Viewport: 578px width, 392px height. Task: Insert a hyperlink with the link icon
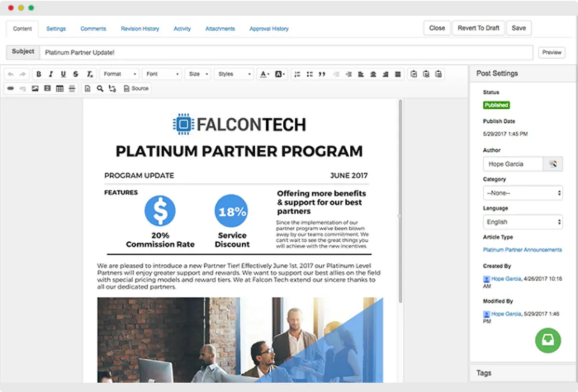[x=10, y=89]
